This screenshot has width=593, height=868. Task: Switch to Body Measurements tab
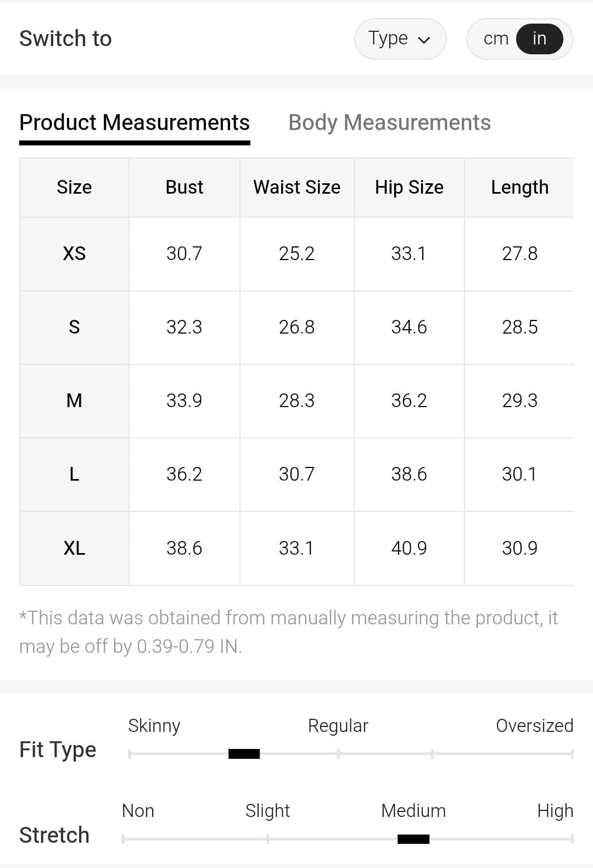pos(389,122)
